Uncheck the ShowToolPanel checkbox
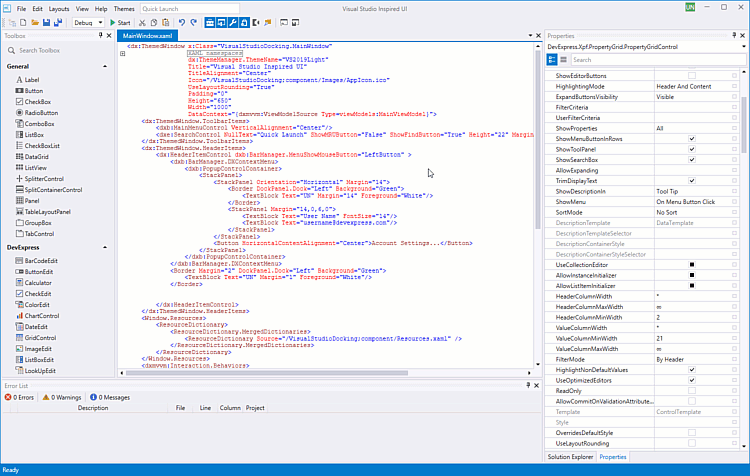This screenshot has width=750, height=476. (x=691, y=149)
